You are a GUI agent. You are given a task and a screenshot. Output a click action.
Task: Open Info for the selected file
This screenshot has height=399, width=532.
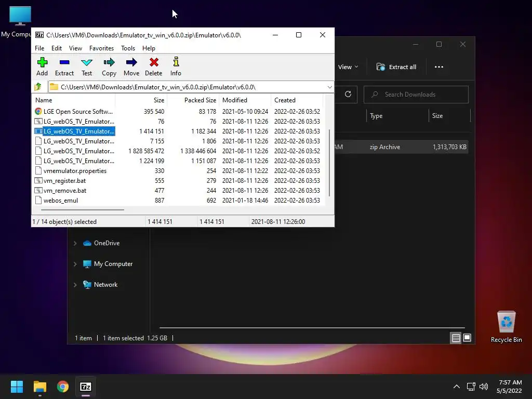176,66
